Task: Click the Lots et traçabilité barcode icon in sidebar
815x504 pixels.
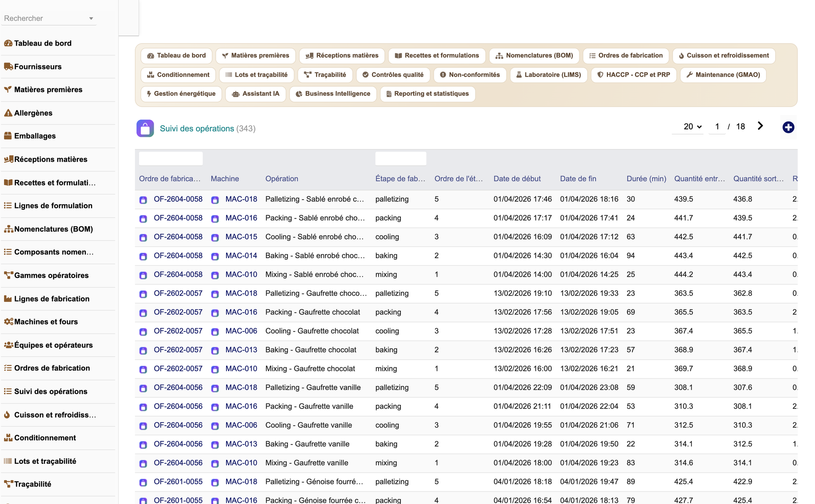Action: [x=8, y=461]
